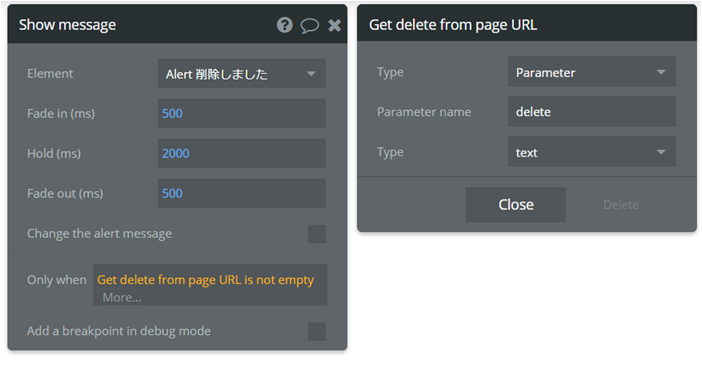702x369 pixels.
Task: Edit the Hold (ms) value 2000
Action: 242,153
